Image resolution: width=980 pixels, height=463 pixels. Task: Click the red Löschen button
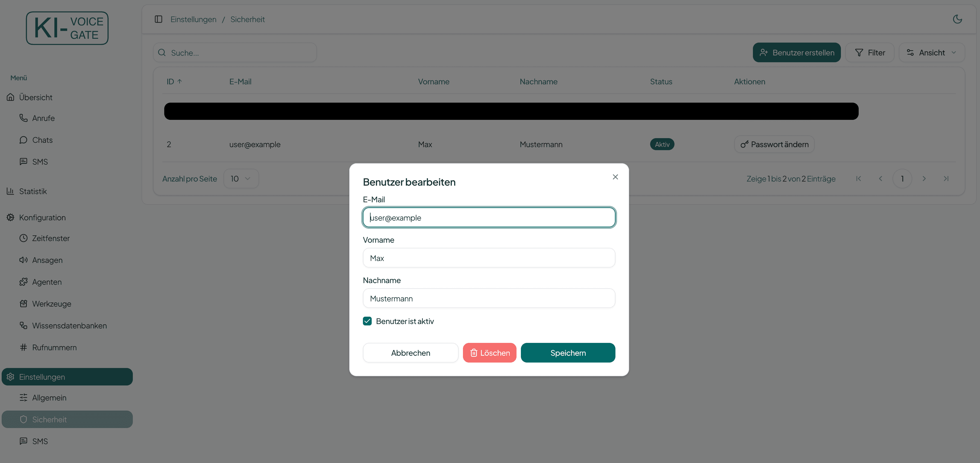[489, 353]
